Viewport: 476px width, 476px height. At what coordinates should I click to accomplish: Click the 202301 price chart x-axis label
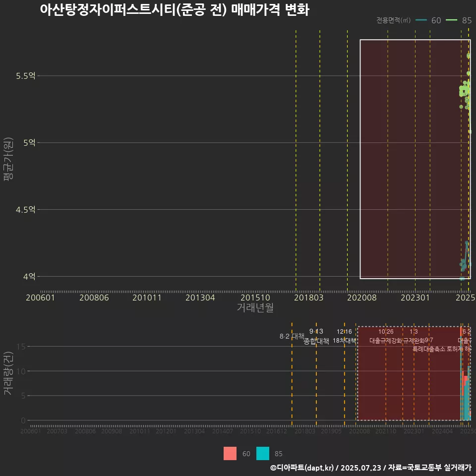[x=415, y=297]
